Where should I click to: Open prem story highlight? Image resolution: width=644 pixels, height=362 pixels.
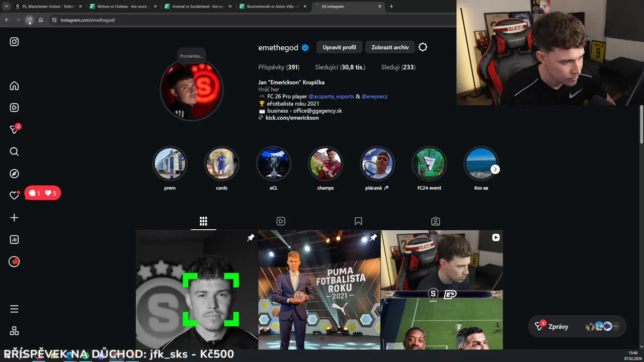point(170,163)
